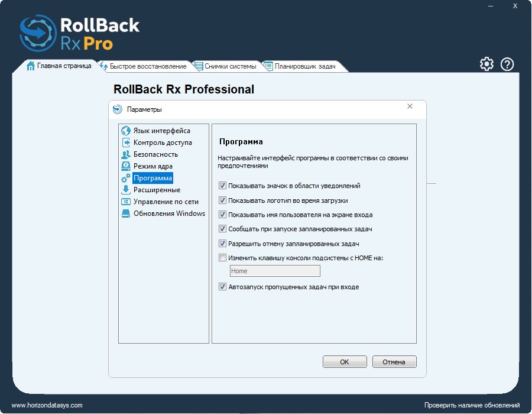The image size is (532, 414).
Task: Open help with the question mark icon
Action: pyautogui.click(x=507, y=64)
